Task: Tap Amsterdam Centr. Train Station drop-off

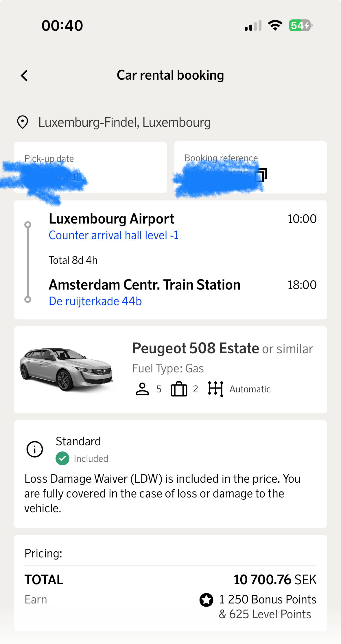Action: click(145, 285)
